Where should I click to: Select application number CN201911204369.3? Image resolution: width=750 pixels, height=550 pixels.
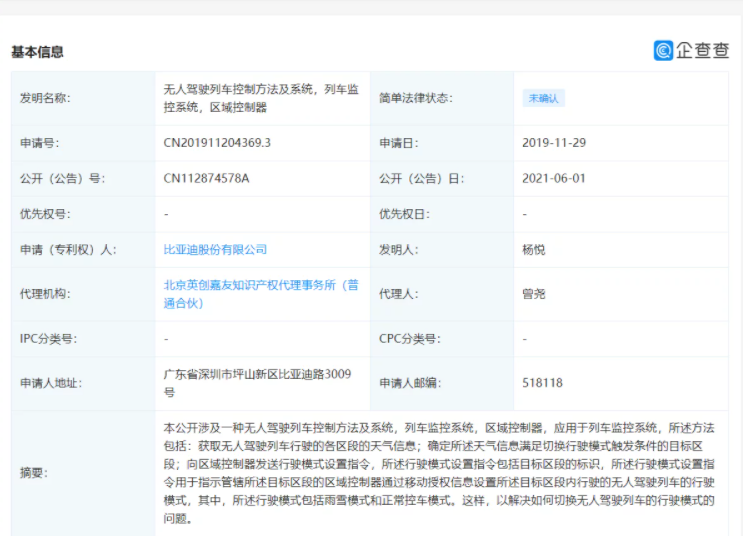click(217, 143)
